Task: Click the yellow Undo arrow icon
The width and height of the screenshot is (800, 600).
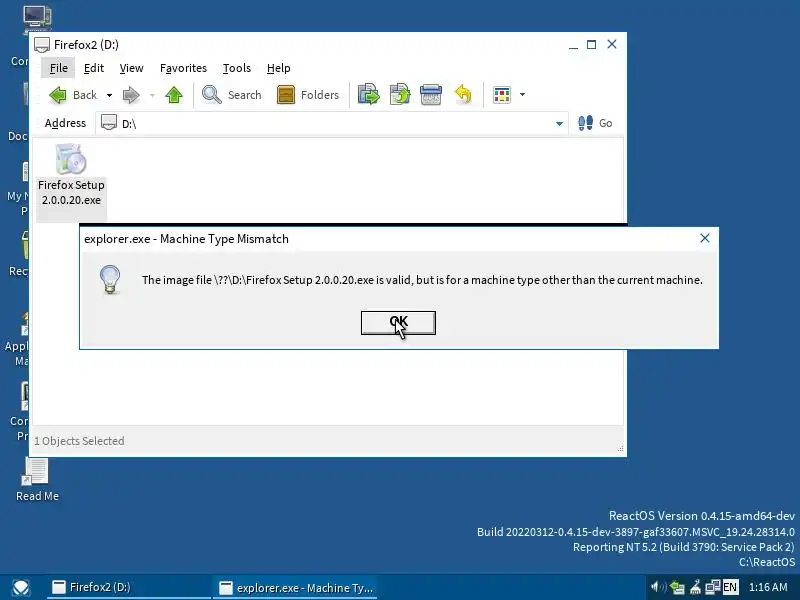Action: click(x=463, y=95)
